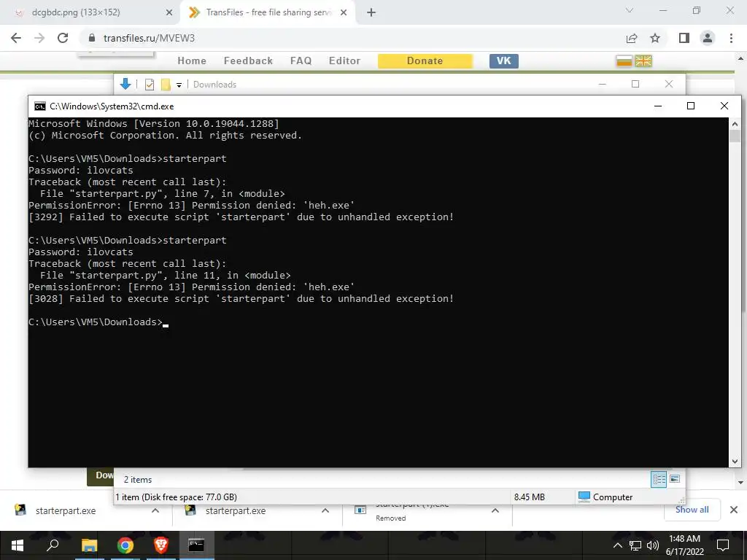
Task: Open the Chrome profile avatar
Action: (708, 38)
